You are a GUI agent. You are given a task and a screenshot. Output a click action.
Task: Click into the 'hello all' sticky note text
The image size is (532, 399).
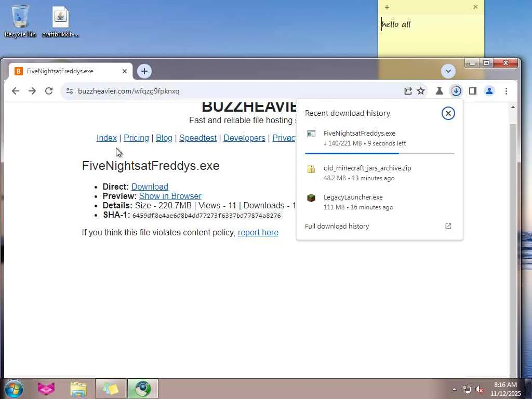396,24
